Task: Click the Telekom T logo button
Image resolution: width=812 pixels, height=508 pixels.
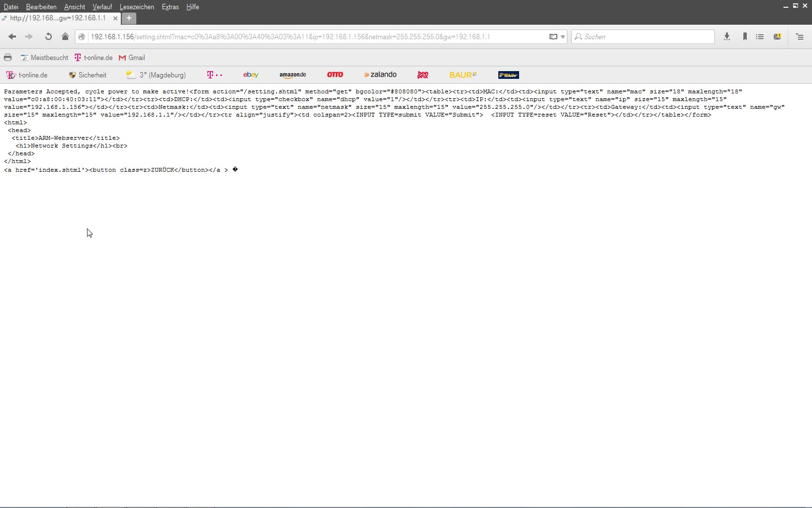Action: pos(215,75)
